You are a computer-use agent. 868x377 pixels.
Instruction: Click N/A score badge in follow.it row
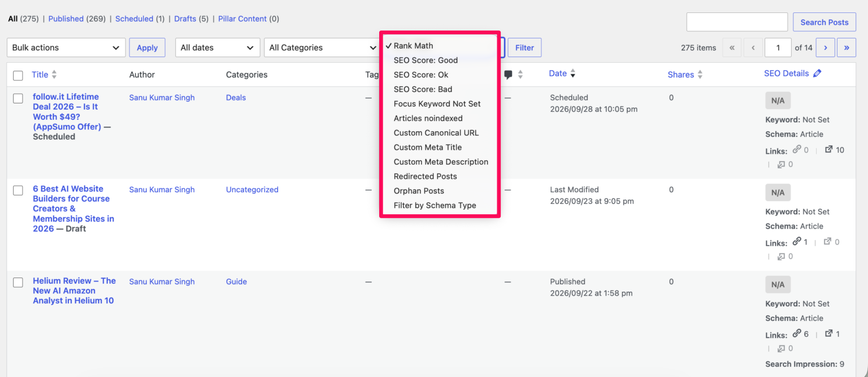778,101
